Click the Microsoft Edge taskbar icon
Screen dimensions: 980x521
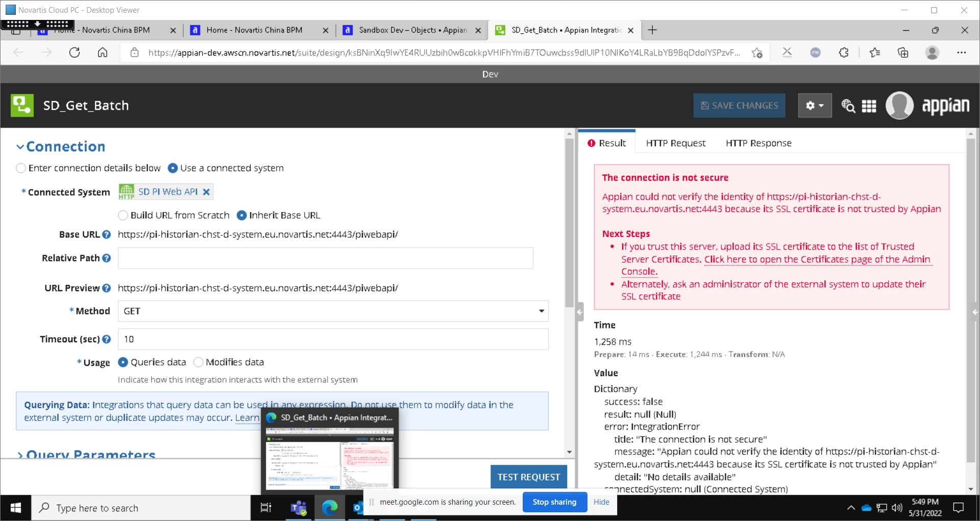[330, 508]
